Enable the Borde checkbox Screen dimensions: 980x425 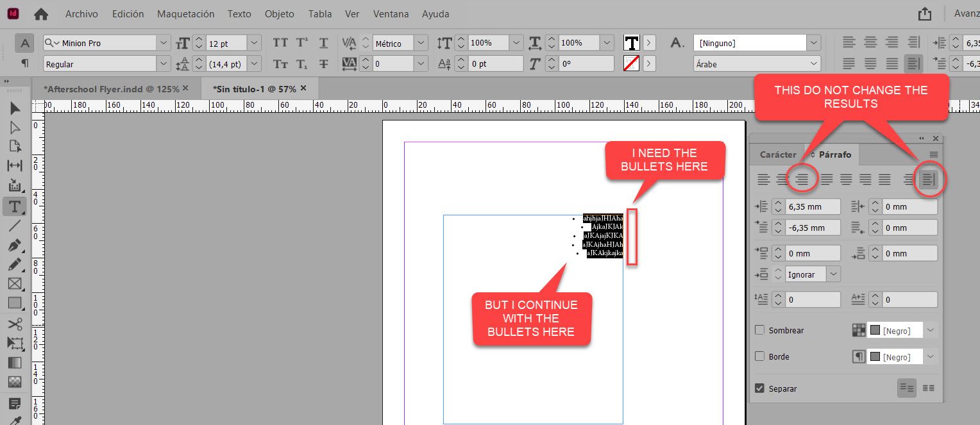(x=759, y=356)
